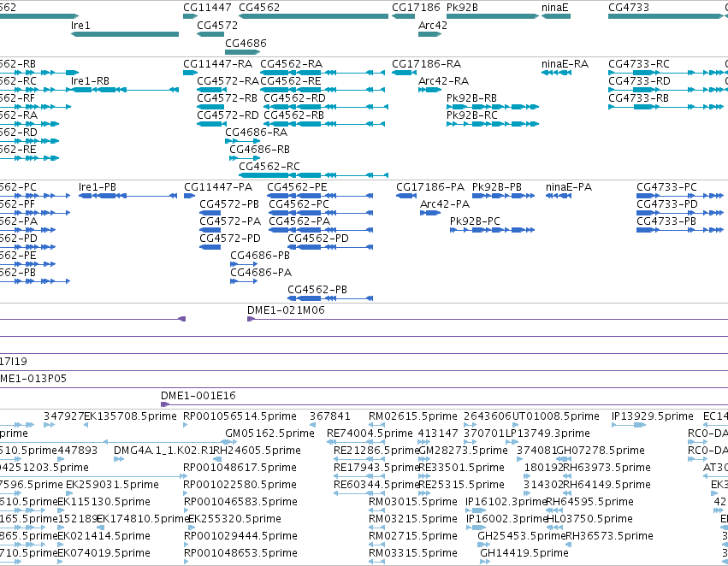Click transcript CG4572-RD label

(228, 115)
